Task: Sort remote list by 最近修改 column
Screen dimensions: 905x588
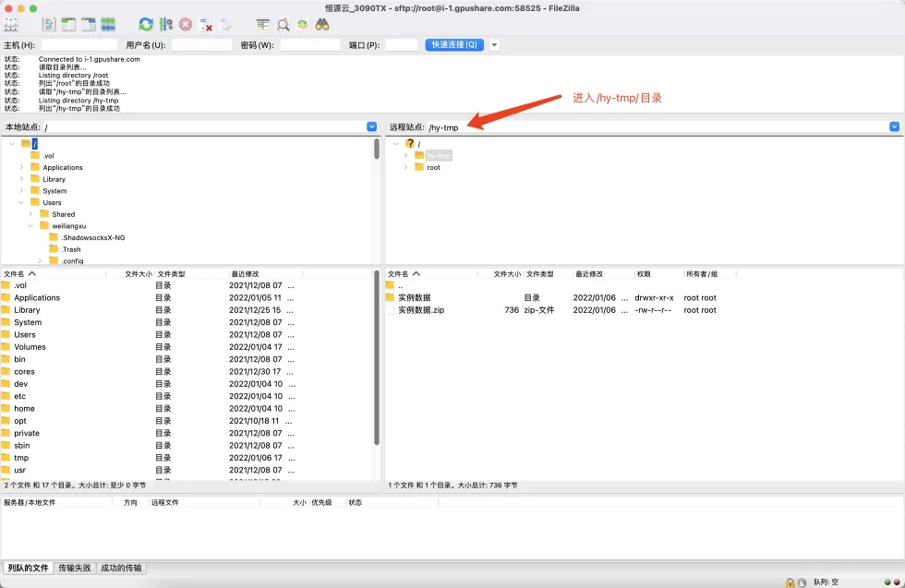Action: 602,273
